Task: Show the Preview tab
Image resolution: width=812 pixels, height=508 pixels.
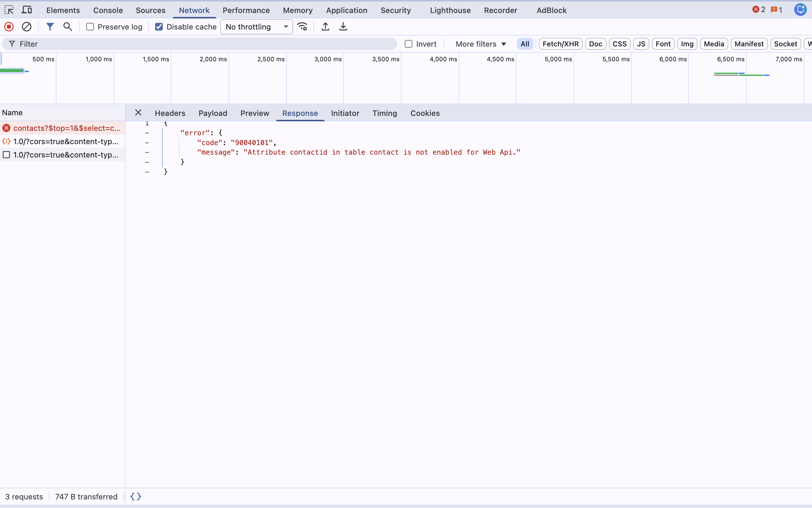Action: click(255, 113)
